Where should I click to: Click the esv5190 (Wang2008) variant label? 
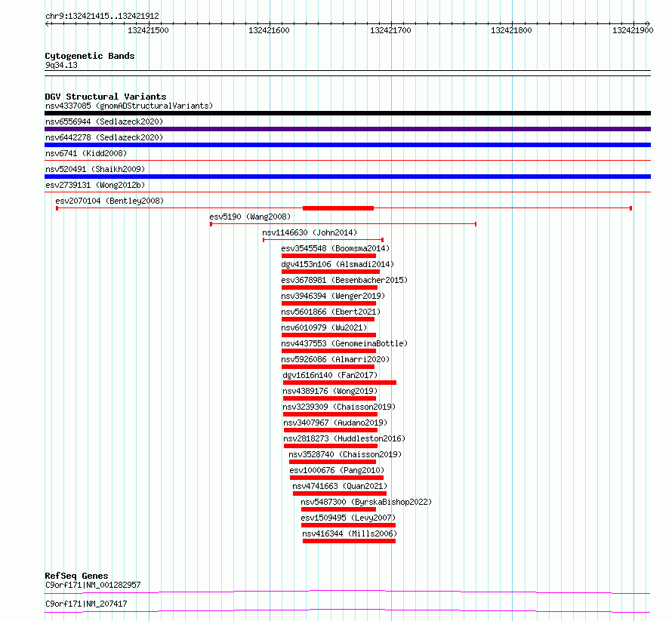[x=250, y=217]
